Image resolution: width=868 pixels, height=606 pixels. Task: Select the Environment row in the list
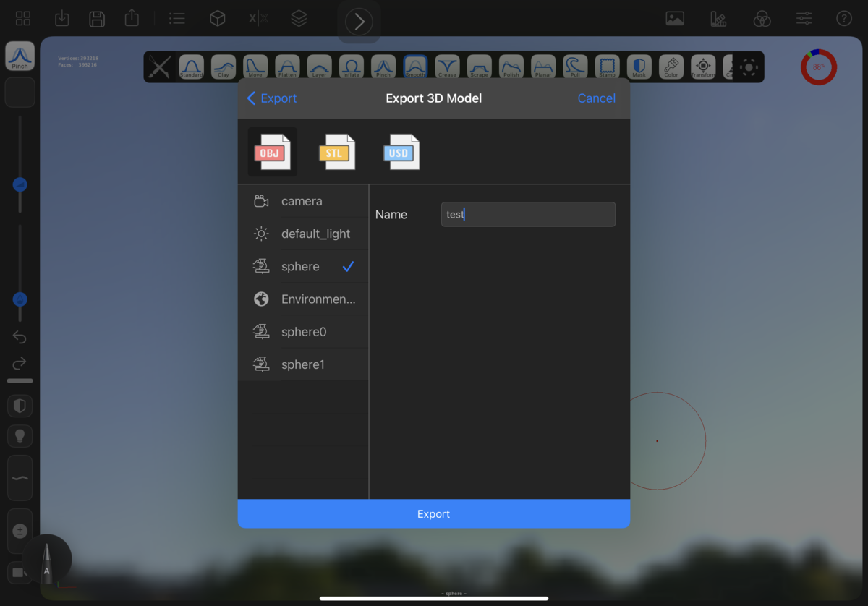point(303,299)
